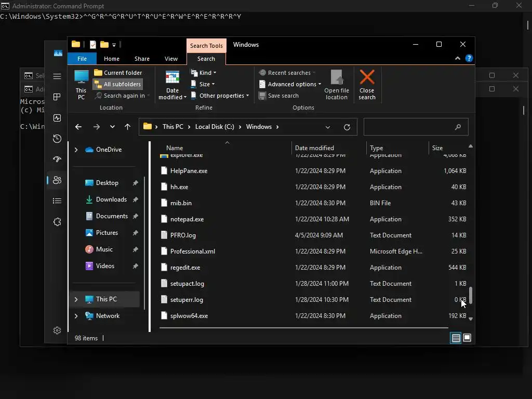Click the This PC search location icon
The image size is (532, 399).
[x=81, y=85]
